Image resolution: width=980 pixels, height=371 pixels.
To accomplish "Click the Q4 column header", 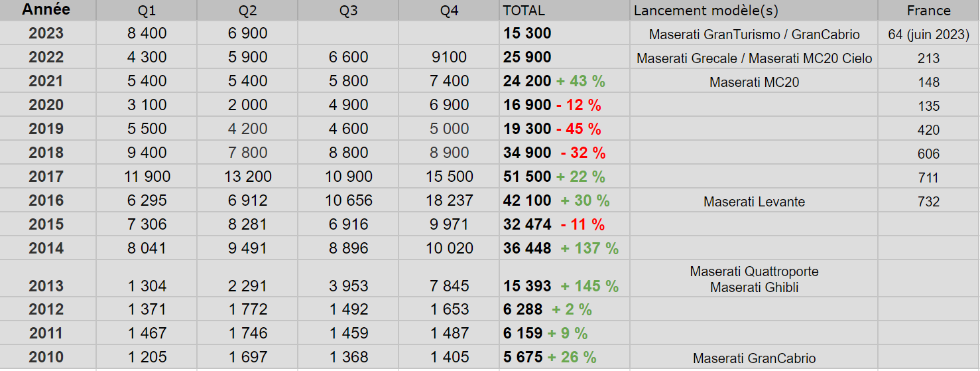I will tap(449, 10).
